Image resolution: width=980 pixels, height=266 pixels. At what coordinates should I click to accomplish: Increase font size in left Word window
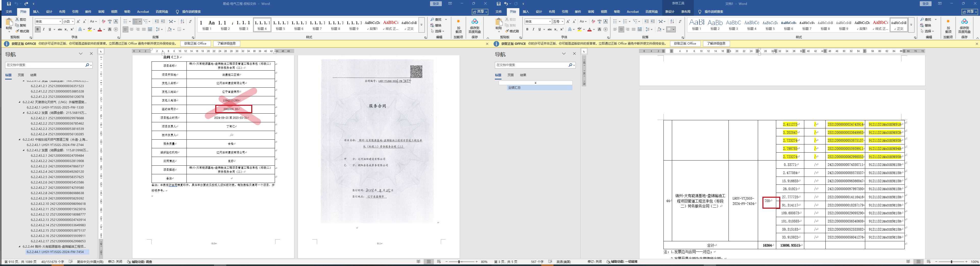point(78,22)
